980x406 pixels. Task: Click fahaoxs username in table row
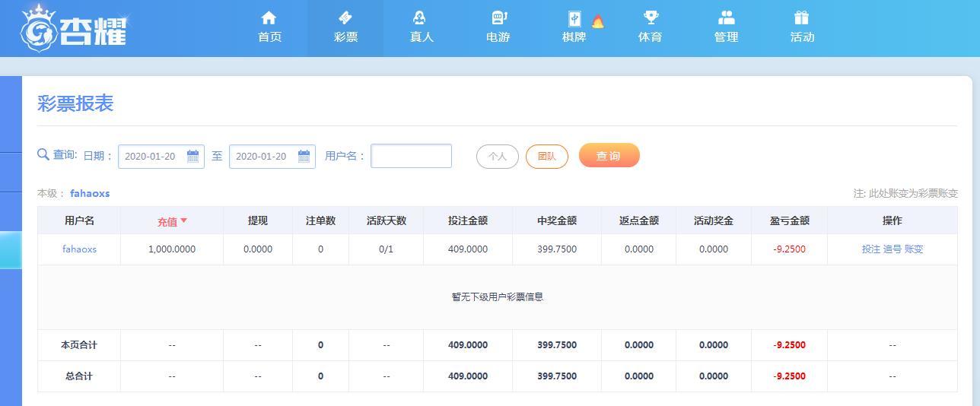pyautogui.click(x=79, y=249)
